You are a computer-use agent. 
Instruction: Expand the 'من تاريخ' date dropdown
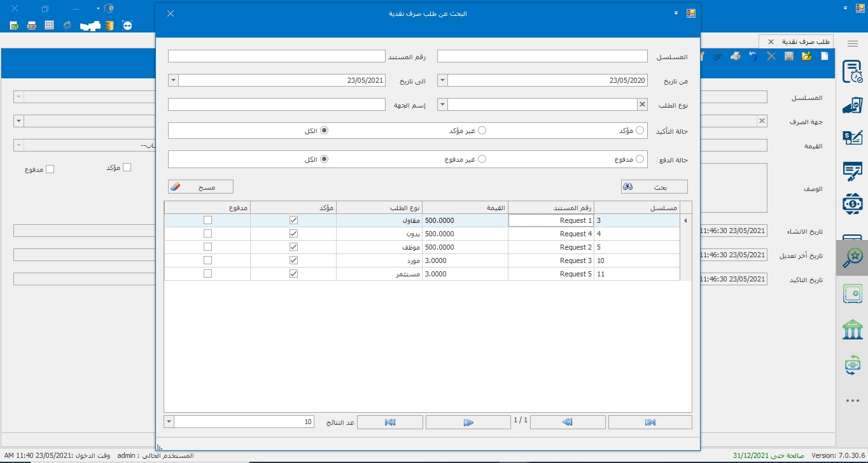pyautogui.click(x=443, y=81)
